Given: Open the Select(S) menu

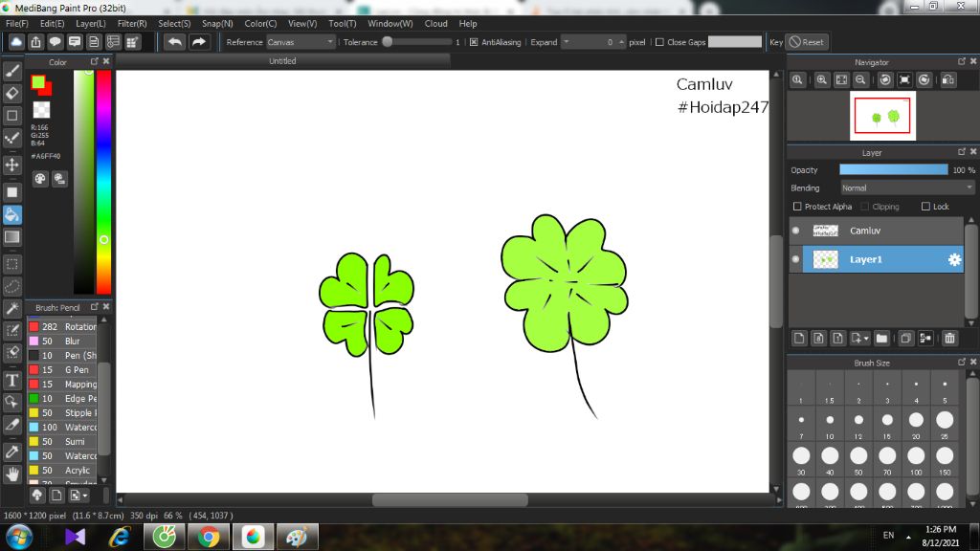Looking at the screenshot, I should point(174,23).
